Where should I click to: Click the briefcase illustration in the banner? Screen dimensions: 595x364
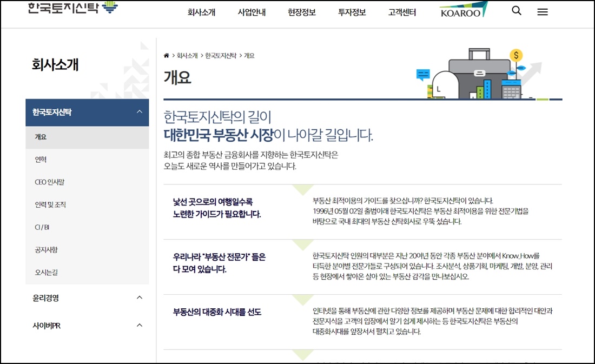(479, 72)
